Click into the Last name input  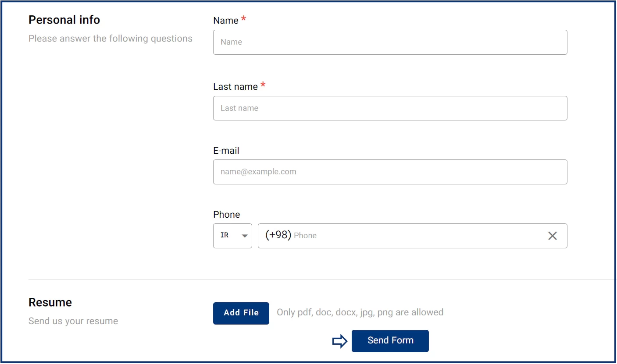click(390, 108)
